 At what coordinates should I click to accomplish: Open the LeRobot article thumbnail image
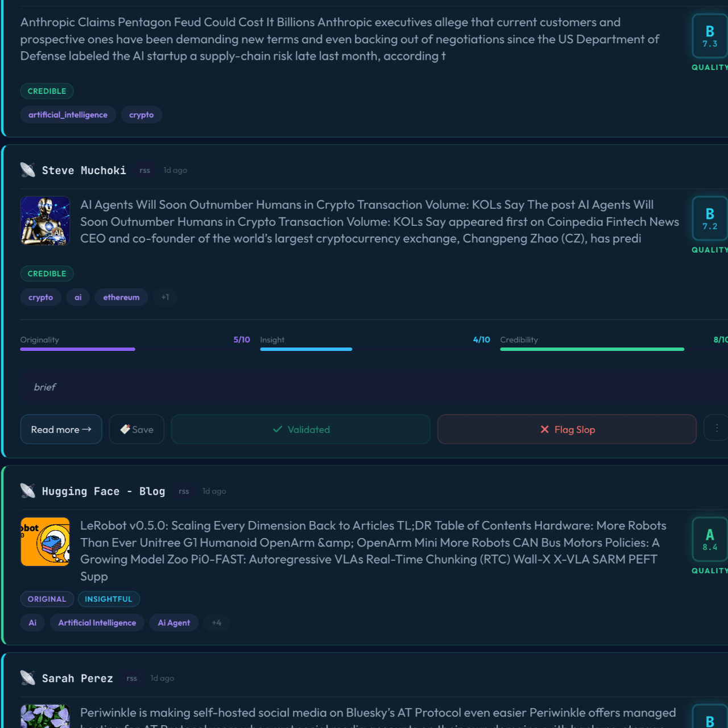pyautogui.click(x=45, y=541)
